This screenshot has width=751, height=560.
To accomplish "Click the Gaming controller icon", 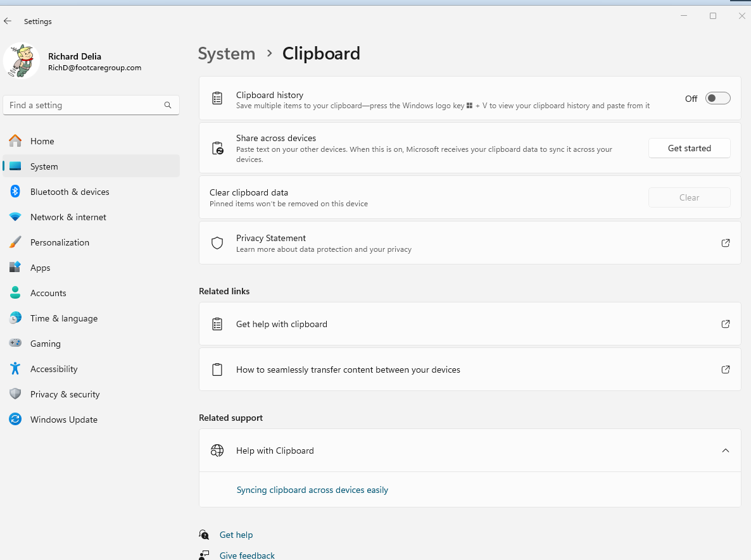I will click(x=15, y=343).
